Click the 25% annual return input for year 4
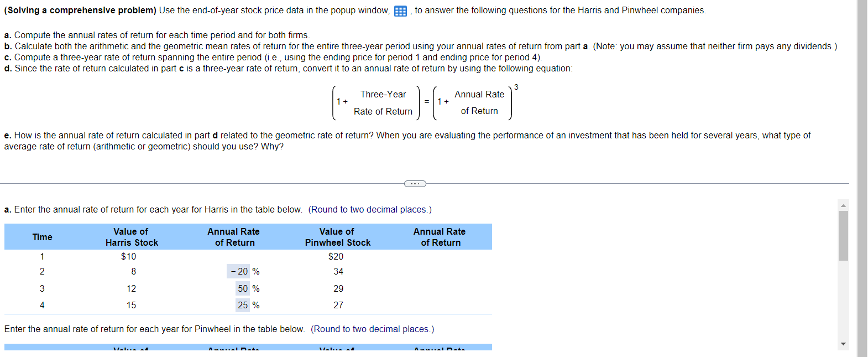The height and width of the screenshot is (357, 868). (243, 305)
